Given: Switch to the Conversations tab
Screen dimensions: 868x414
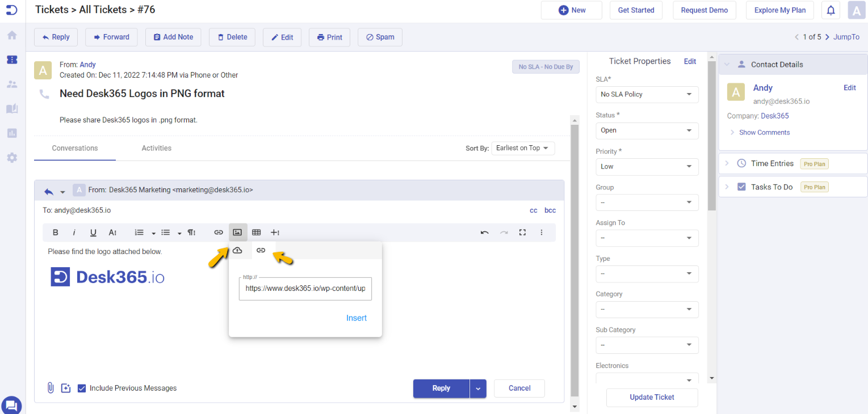Looking at the screenshot, I should (75, 148).
